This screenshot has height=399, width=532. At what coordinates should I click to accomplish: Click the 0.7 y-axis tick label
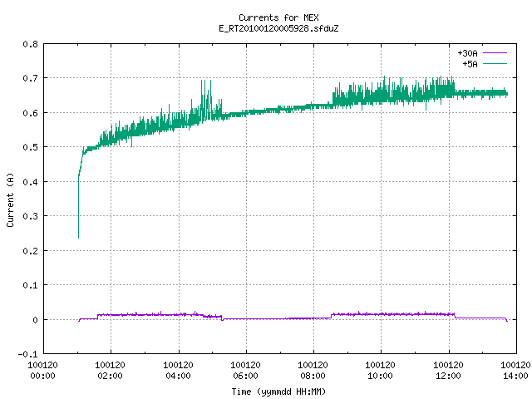click(30, 78)
